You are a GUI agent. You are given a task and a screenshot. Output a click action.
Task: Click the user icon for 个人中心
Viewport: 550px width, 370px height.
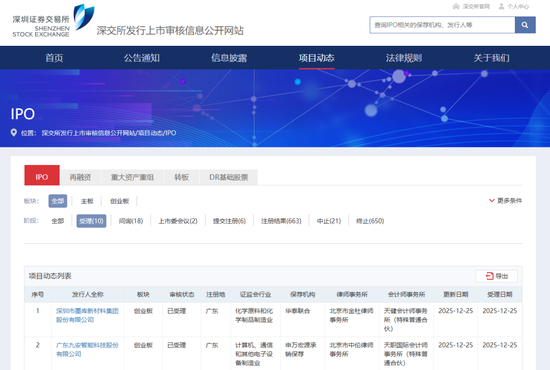[x=502, y=6]
